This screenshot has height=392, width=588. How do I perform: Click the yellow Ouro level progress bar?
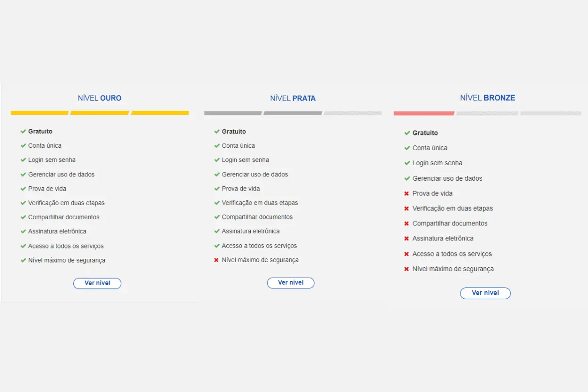100,113
